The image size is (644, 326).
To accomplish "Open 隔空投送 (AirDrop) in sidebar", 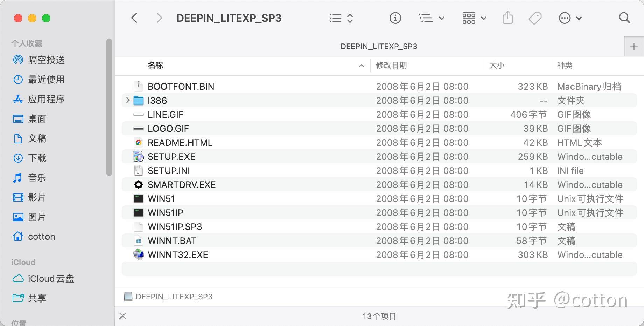I will pos(39,60).
